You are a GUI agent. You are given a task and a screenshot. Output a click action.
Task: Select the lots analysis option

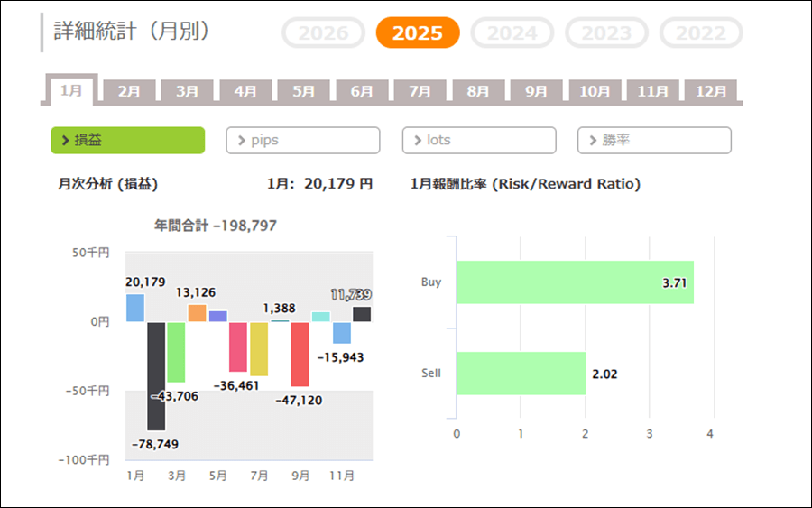479,141
